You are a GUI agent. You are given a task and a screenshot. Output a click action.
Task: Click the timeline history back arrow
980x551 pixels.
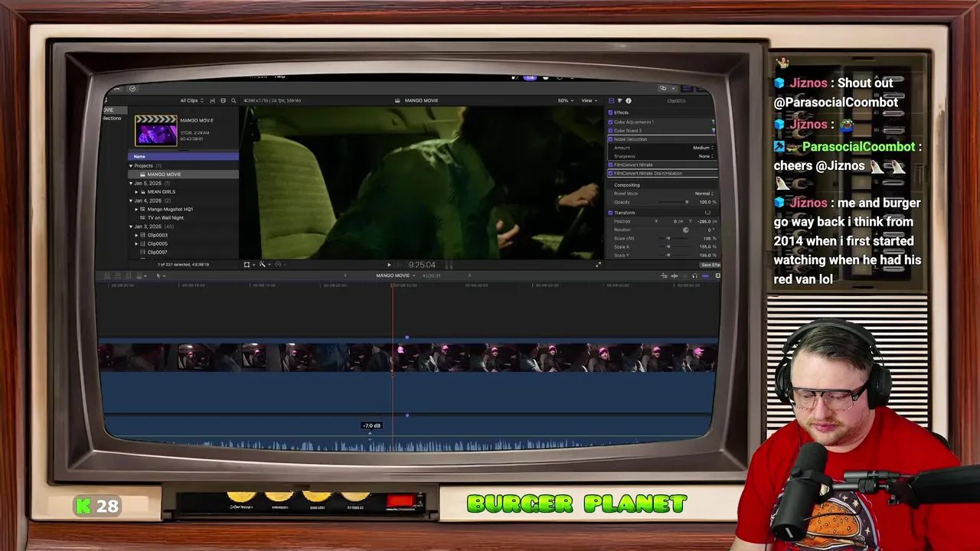tap(345, 275)
